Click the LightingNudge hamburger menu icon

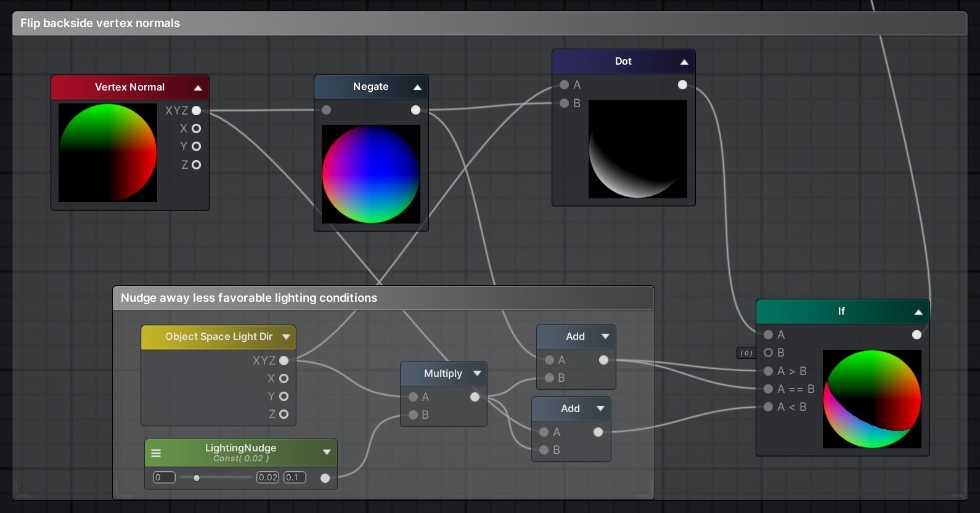pos(156,453)
